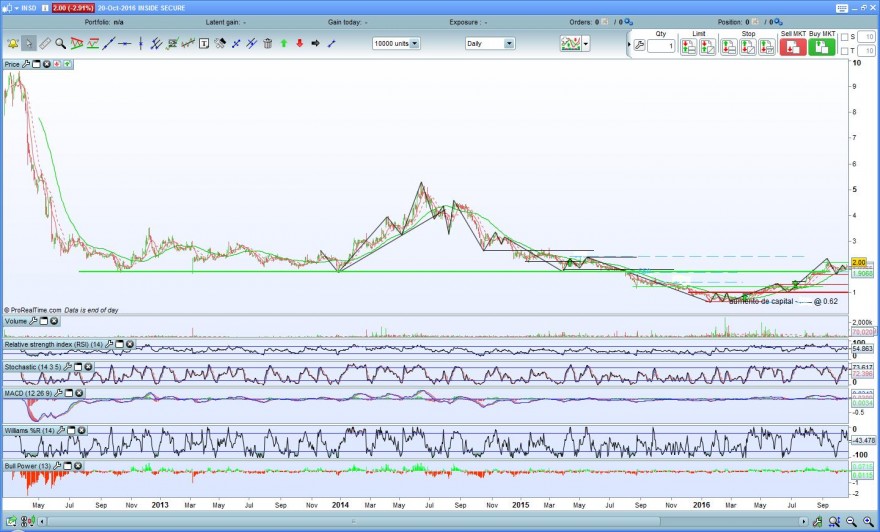Activate the magnifier zoom tool

60,43
